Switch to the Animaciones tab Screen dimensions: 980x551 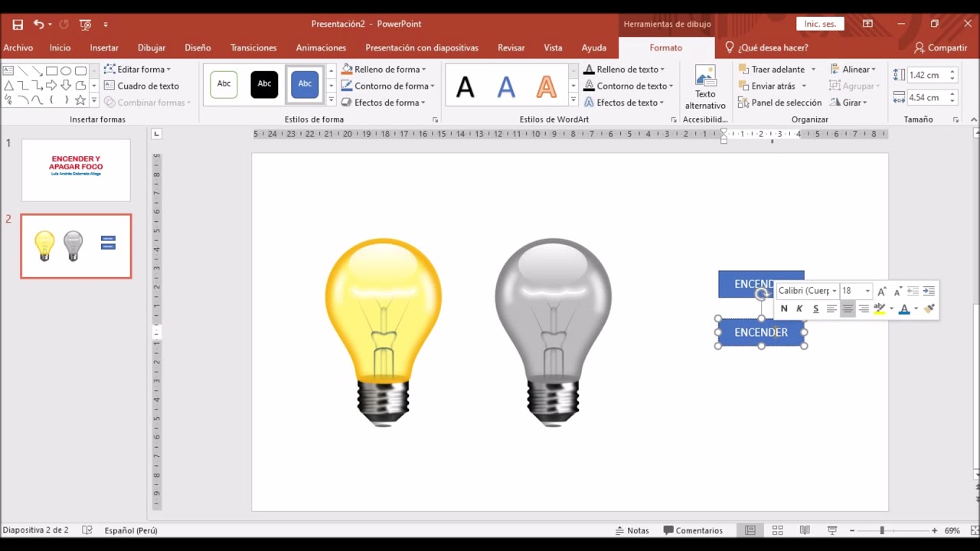(321, 47)
